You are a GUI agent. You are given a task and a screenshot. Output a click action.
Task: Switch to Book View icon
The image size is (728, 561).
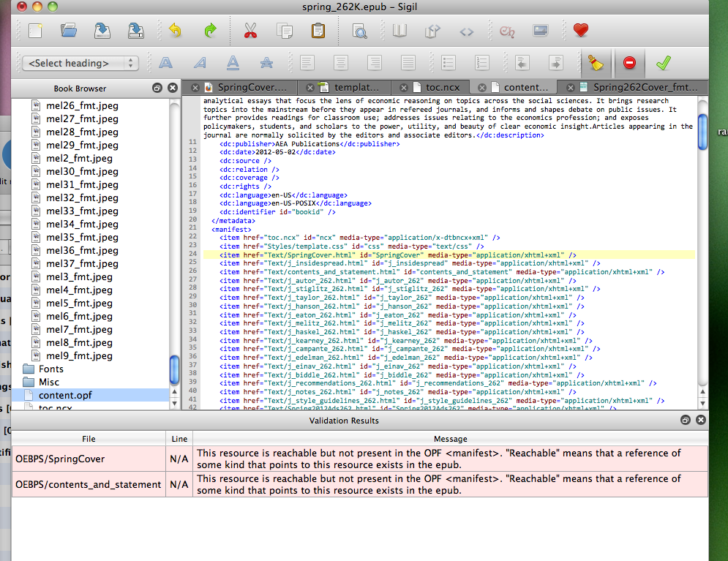coord(399,31)
